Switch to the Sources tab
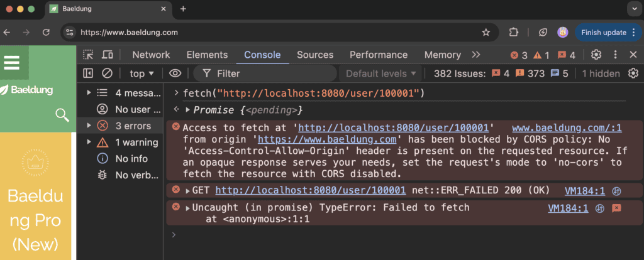The height and width of the screenshot is (260, 644). point(314,55)
